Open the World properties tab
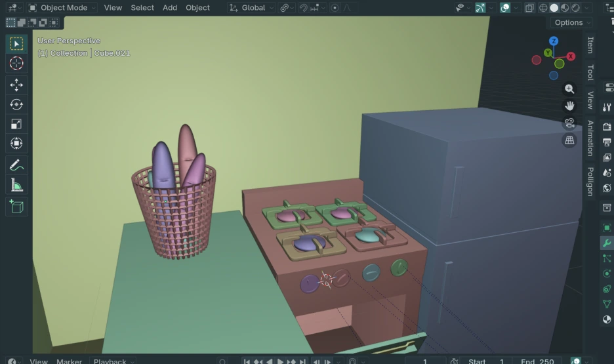 [x=607, y=189]
